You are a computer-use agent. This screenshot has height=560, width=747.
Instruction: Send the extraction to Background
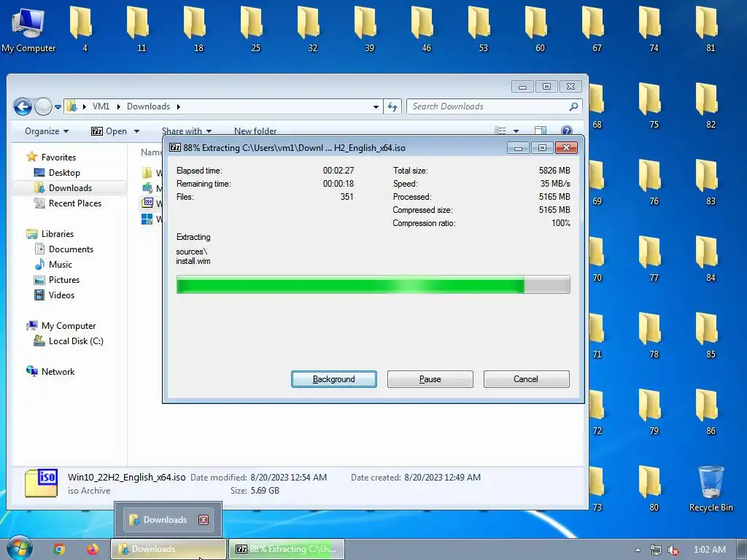[334, 379]
